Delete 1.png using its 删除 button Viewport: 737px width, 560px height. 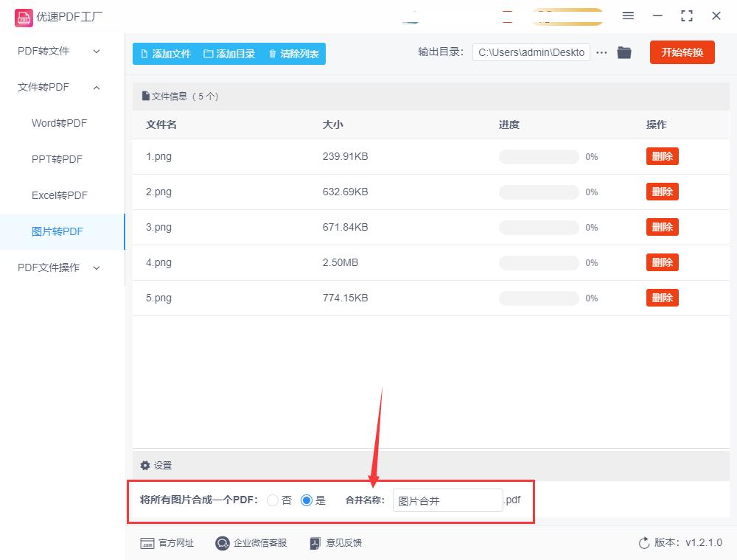662,156
